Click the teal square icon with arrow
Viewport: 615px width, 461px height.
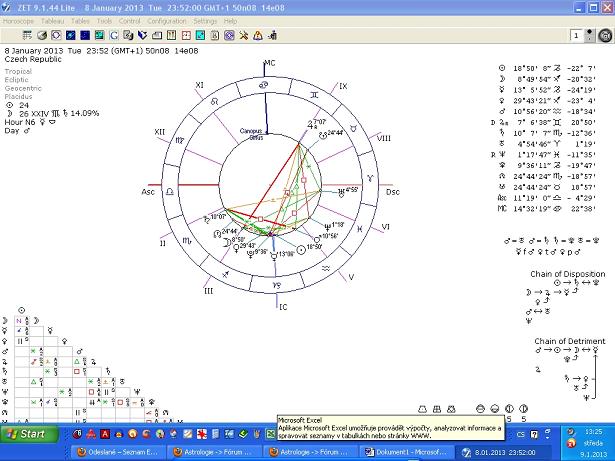coord(200,36)
